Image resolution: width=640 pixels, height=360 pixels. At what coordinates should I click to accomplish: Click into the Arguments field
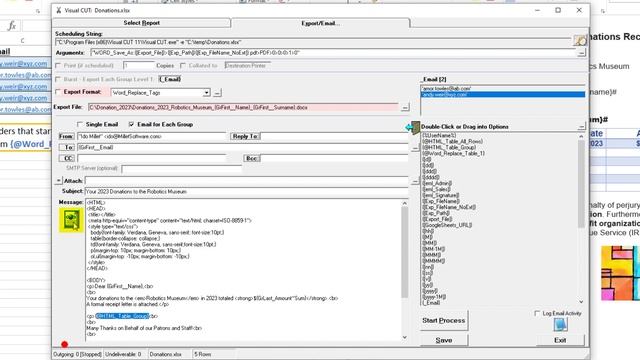(333, 53)
